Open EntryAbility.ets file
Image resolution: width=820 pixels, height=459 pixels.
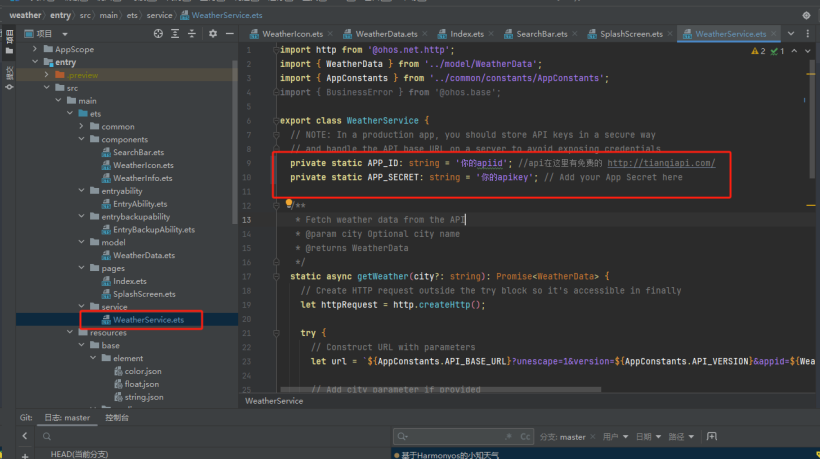point(140,204)
